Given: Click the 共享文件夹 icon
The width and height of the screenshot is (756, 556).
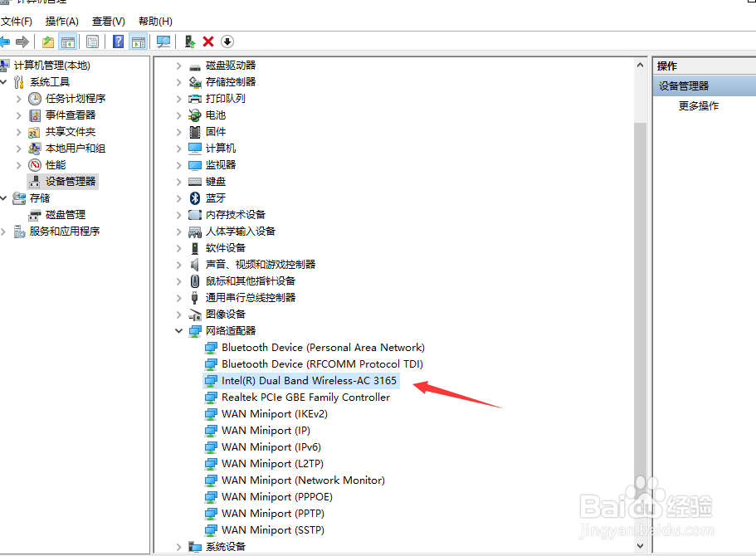Looking at the screenshot, I should [x=35, y=132].
